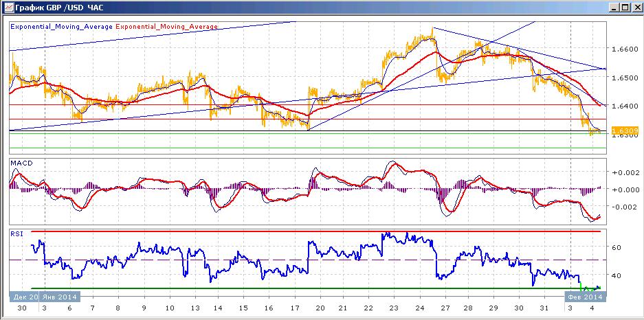
Task: Maximize the GBP/USD chart window
Action: tap(625, 8)
